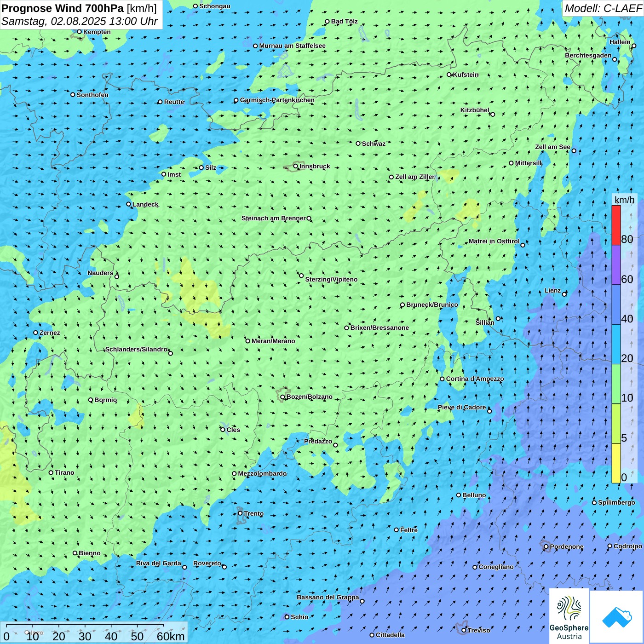Click the 'Matrei in Osttirol' label

click(494, 241)
